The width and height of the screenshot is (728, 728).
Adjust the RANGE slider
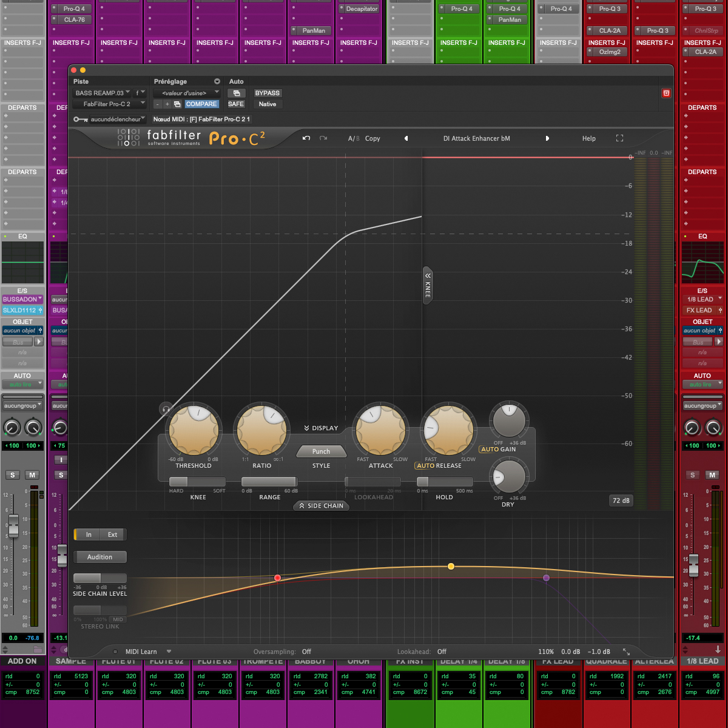(x=269, y=482)
